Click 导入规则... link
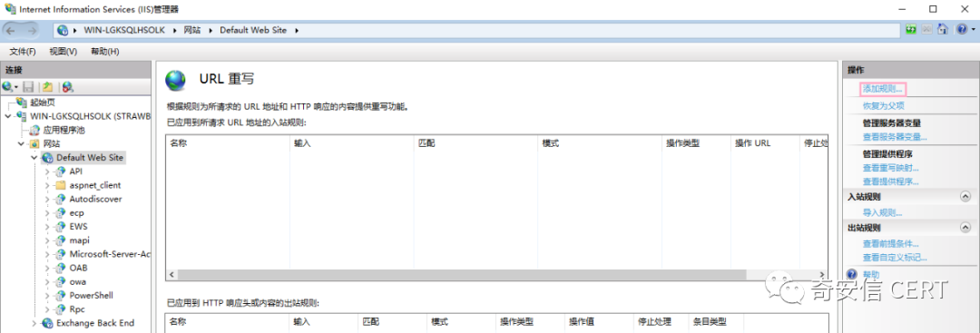This screenshot has width=980, height=333. pos(883,212)
